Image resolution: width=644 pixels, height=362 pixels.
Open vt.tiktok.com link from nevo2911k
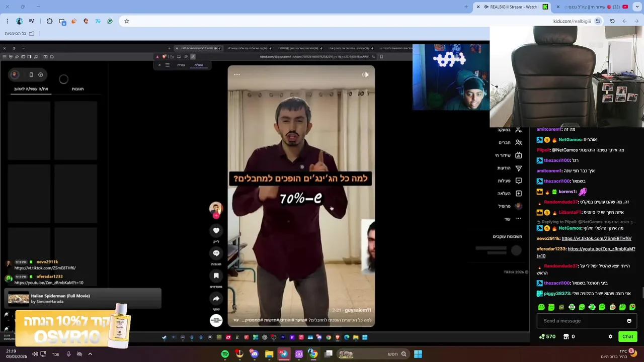(596, 238)
